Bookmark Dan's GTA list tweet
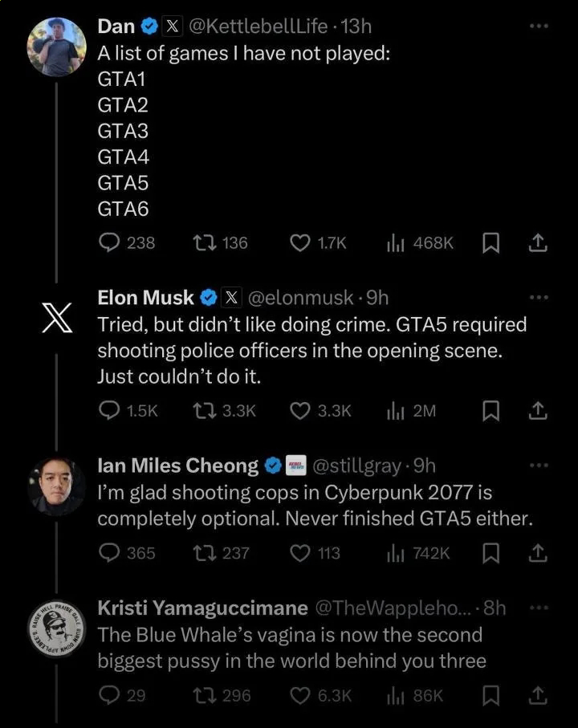 click(x=490, y=242)
